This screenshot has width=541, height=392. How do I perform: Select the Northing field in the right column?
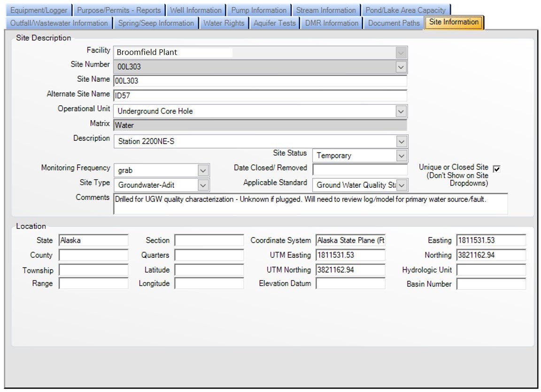click(491, 255)
